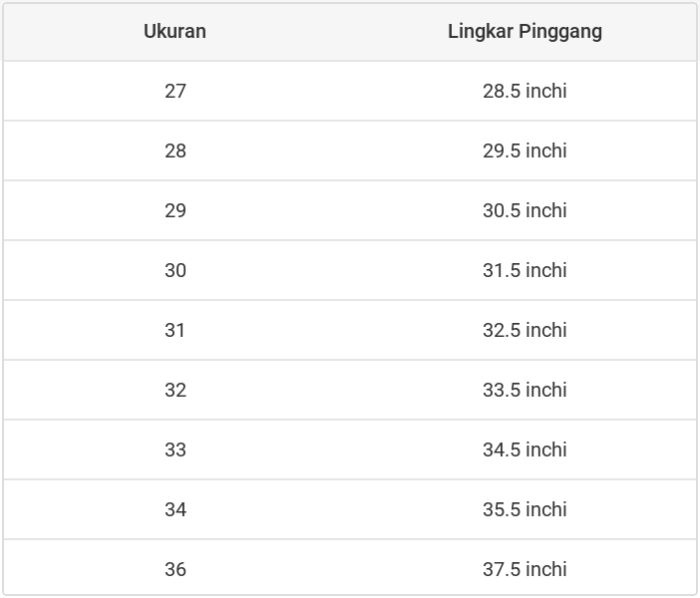Viewport: 700px width, 598px height.
Task: Select the 34.5 inchi cell
Action: tap(525, 449)
